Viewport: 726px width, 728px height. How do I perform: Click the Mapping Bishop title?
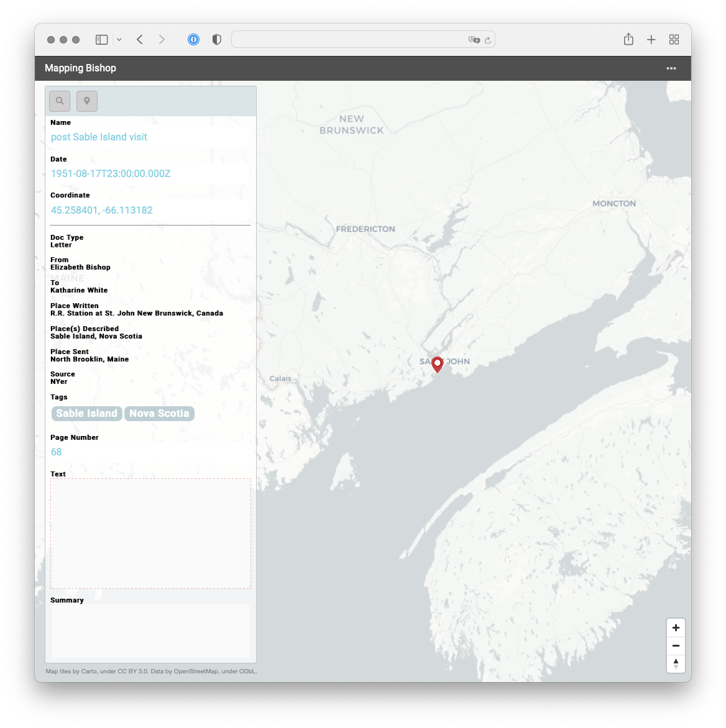point(80,68)
